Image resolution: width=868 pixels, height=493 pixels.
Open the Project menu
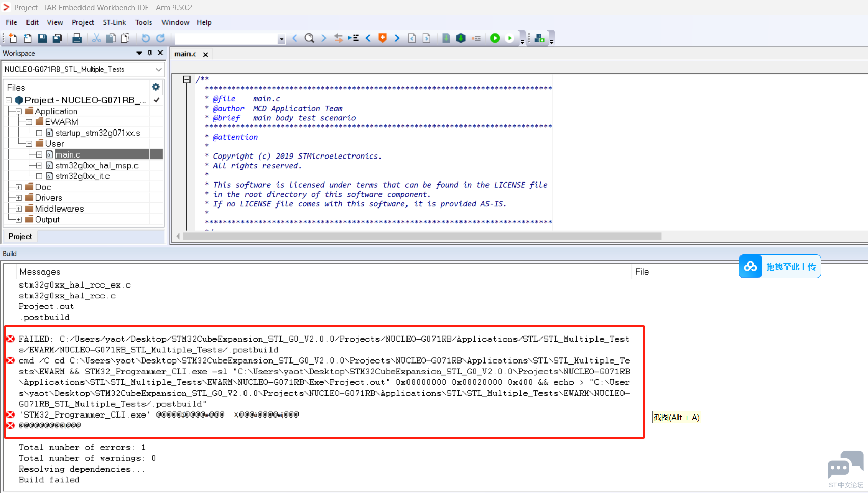(x=83, y=22)
